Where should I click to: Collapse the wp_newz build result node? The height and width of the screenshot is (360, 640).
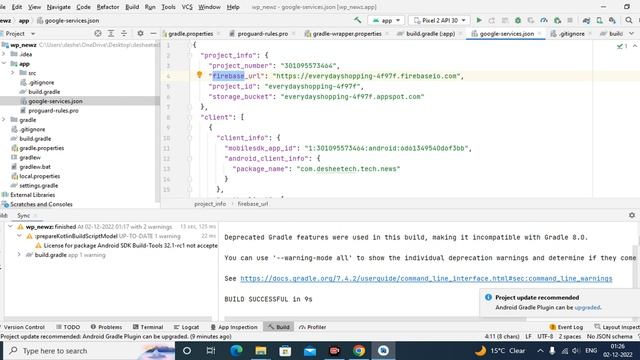coord(10,227)
